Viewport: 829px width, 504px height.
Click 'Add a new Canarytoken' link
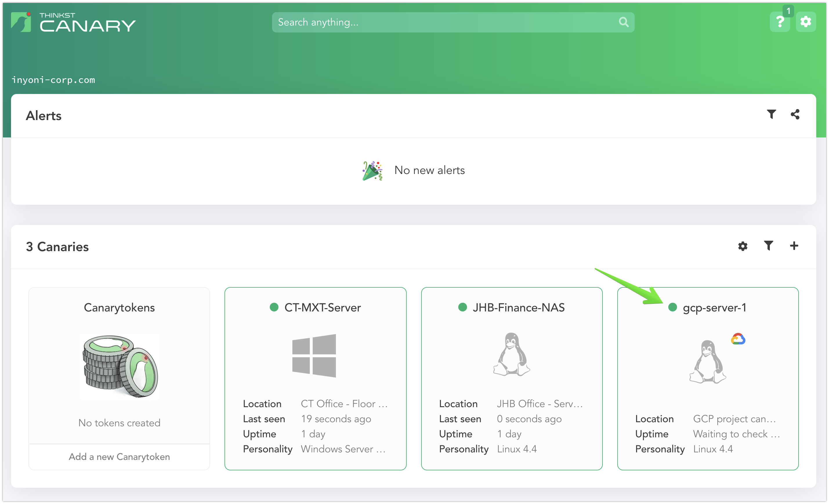[120, 456]
